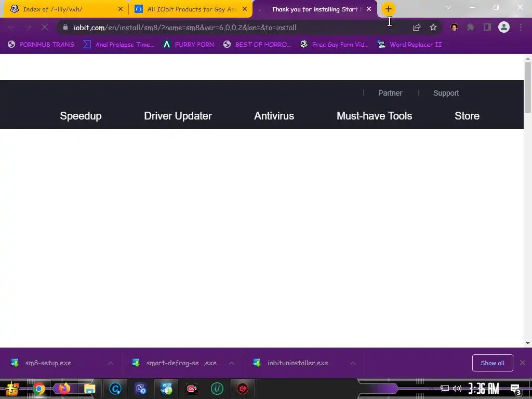Screen dimensions: 532x399
Task: Toggle the browser side panel
Action: [487, 27]
